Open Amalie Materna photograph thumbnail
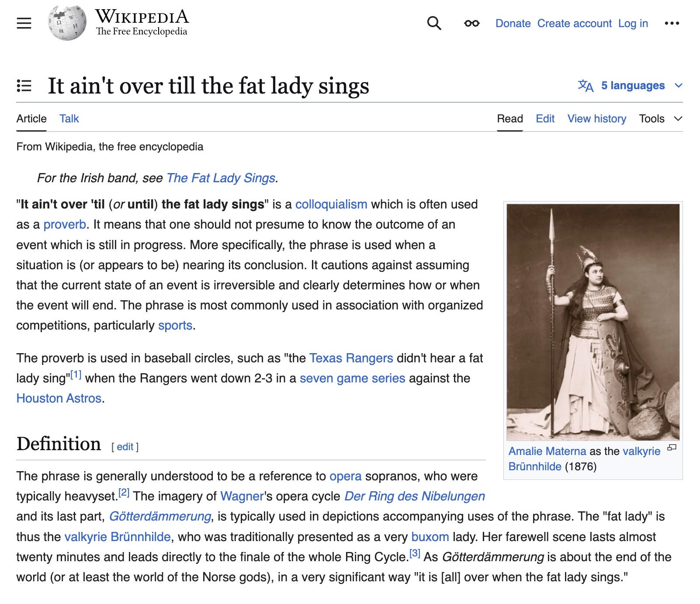This screenshot has width=700, height=604. tap(593, 322)
